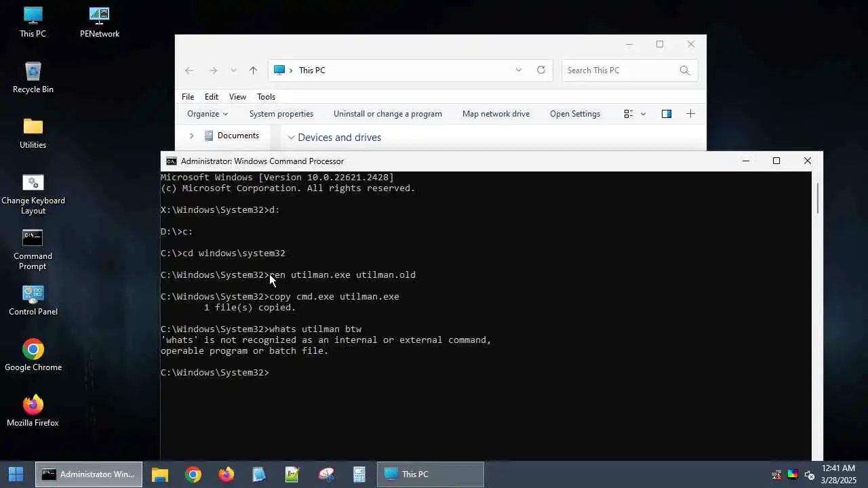Open the satellite dish taskbar app

point(326,474)
